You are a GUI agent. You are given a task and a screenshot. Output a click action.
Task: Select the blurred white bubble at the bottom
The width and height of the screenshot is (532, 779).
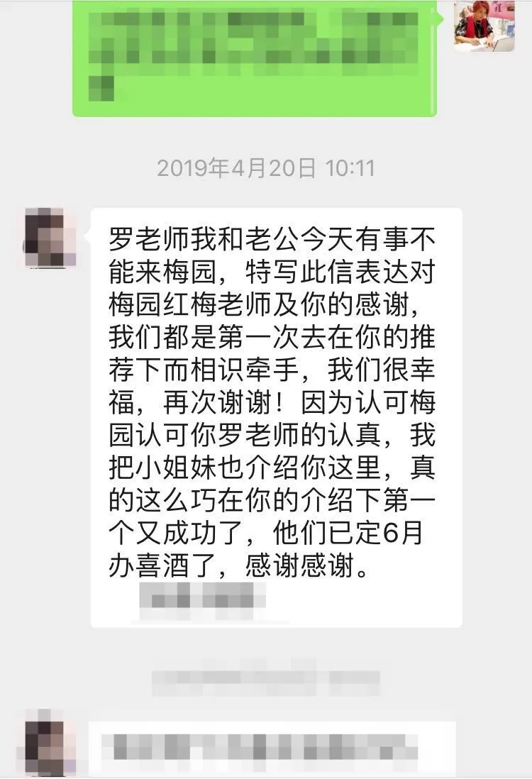point(272,748)
